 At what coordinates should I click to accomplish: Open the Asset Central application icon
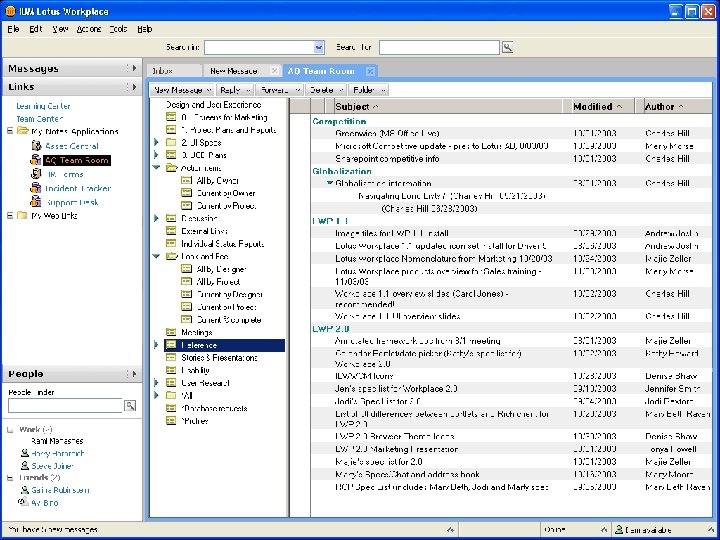36,146
